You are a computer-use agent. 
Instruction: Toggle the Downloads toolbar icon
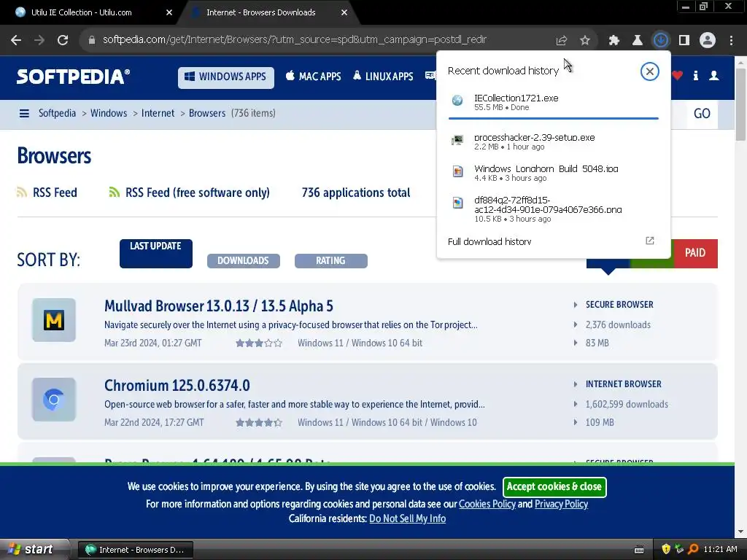coord(661,41)
